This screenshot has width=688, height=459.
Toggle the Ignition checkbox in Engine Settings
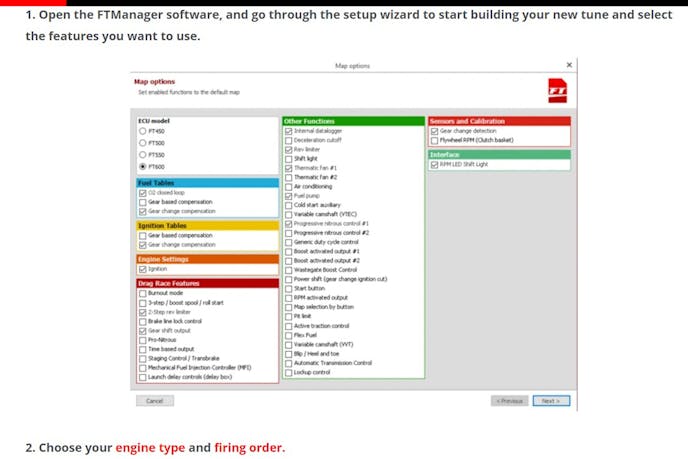(142, 269)
